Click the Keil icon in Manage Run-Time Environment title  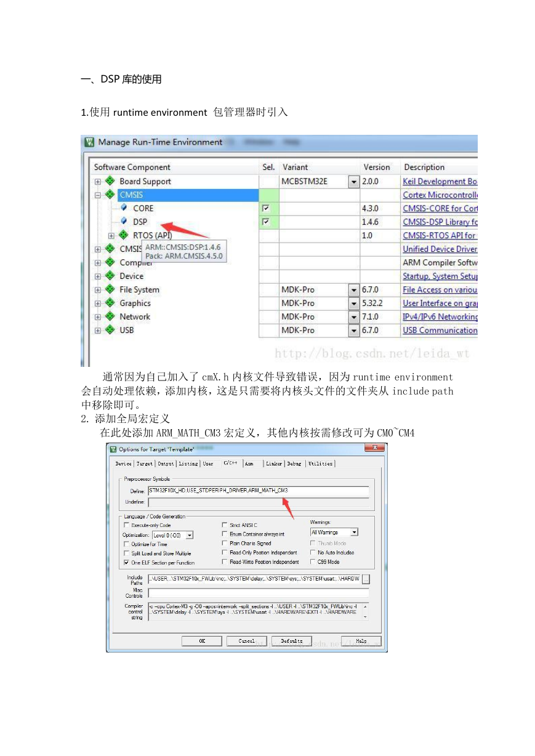(90, 142)
